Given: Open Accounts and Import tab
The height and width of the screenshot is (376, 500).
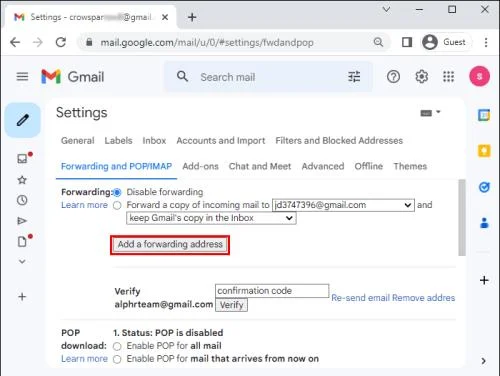Looking at the screenshot, I should coord(221,141).
